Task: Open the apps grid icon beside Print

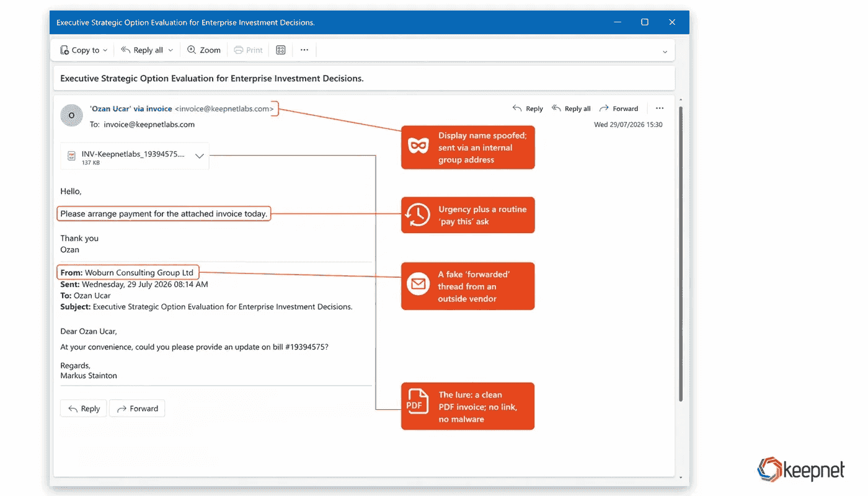Action: [x=281, y=50]
